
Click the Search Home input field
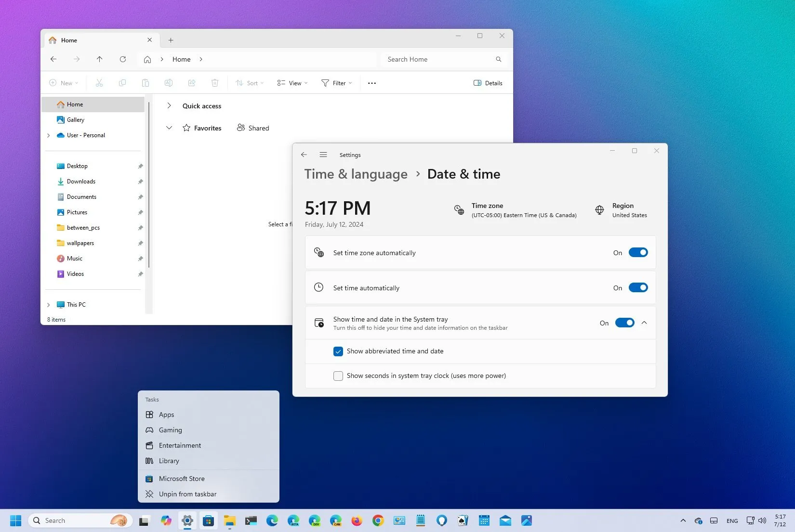tap(438, 59)
